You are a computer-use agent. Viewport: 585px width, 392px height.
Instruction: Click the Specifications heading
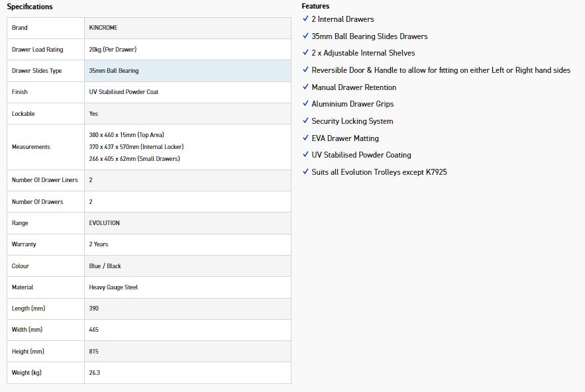[30, 7]
